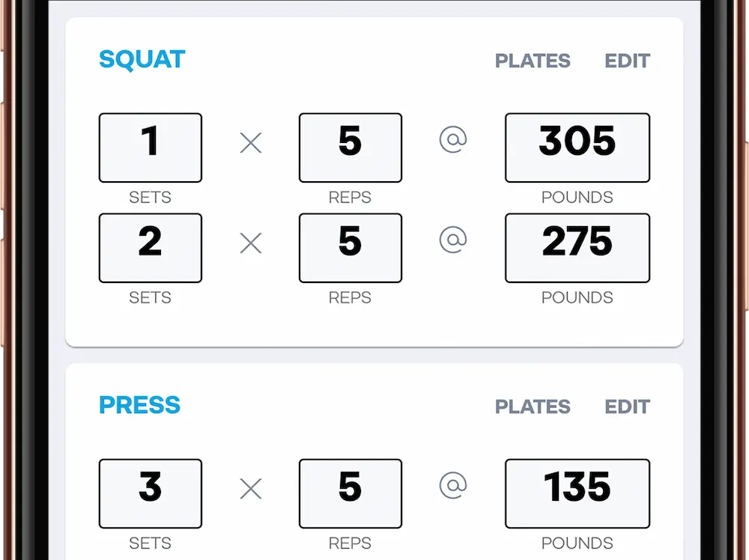Open PLATES for the Squat exercise
The image size is (749, 560).
click(533, 61)
